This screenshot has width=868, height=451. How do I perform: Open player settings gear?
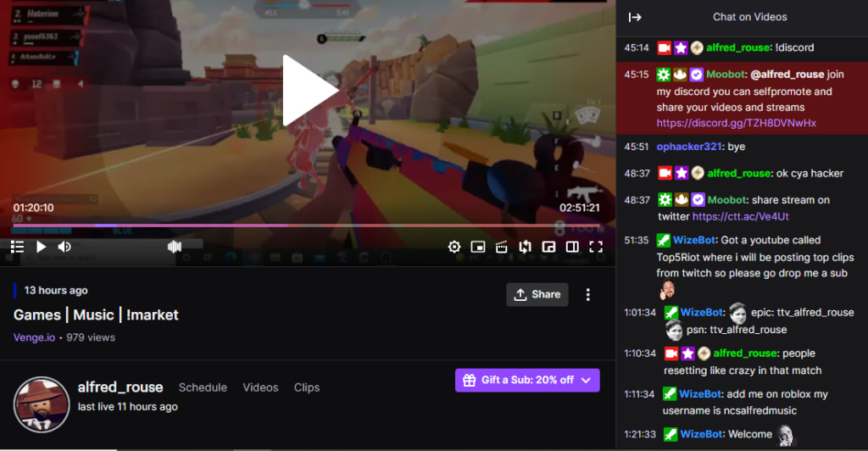pos(454,247)
